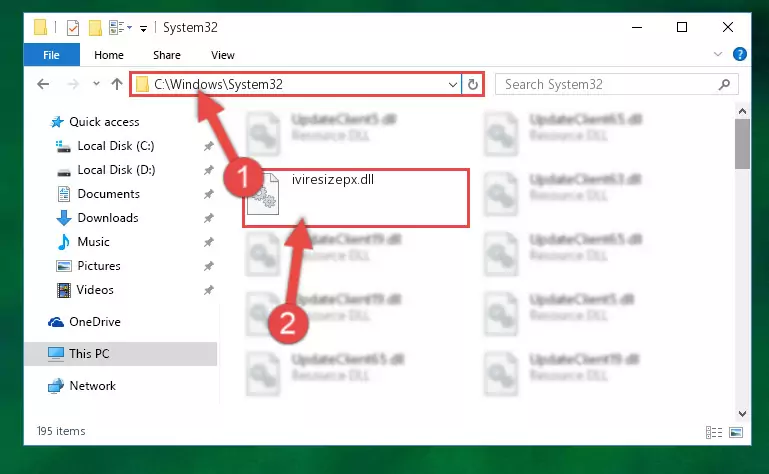
Task: Click the vertical scrollbar thumb
Action: click(x=743, y=144)
